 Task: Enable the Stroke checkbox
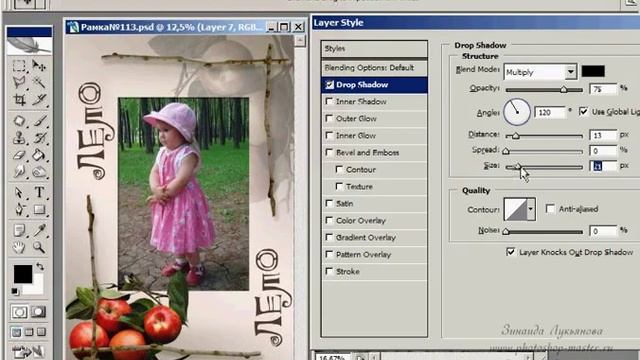[x=329, y=271]
